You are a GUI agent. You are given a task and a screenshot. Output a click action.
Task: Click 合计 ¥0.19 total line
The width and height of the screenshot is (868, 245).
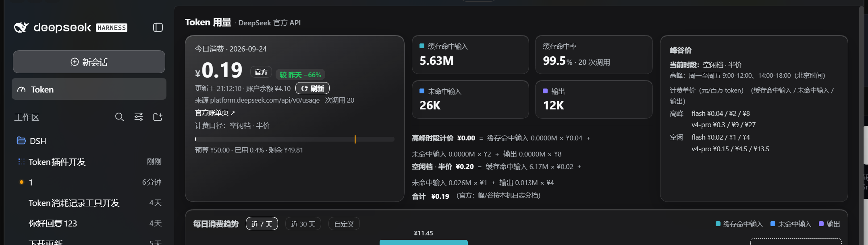pyautogui.click(x=476, y=196)
